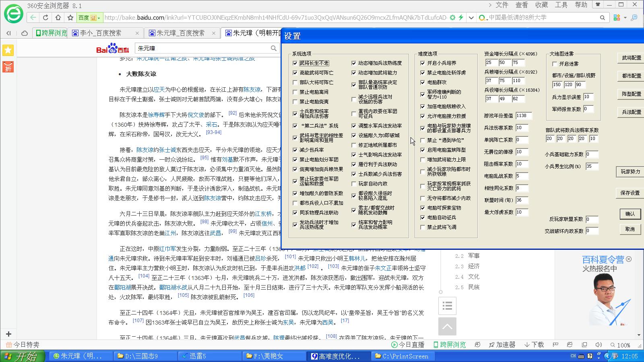Click the 游戏年份差值 input field
This screenshot has width=644, height=362.
pyautogui.click(x=524, y=115)
